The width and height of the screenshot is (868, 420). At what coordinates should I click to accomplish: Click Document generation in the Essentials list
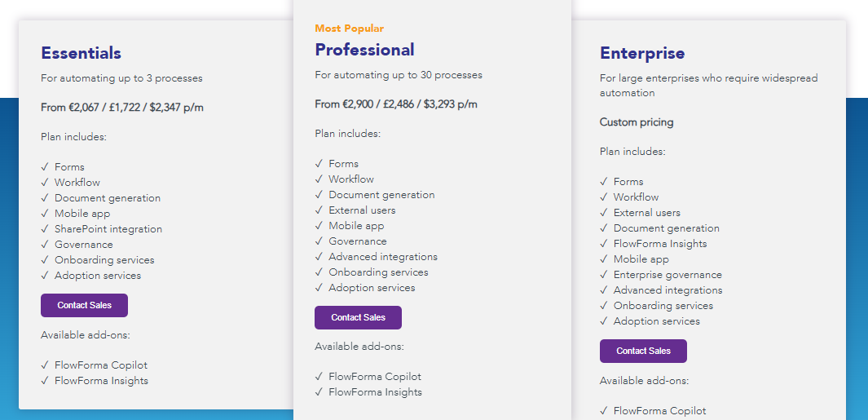click(x=108, y=198)
